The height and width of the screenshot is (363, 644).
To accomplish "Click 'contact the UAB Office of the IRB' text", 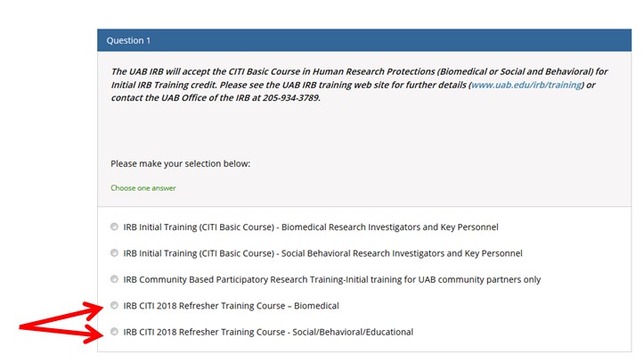I will (x=178, y=98).
